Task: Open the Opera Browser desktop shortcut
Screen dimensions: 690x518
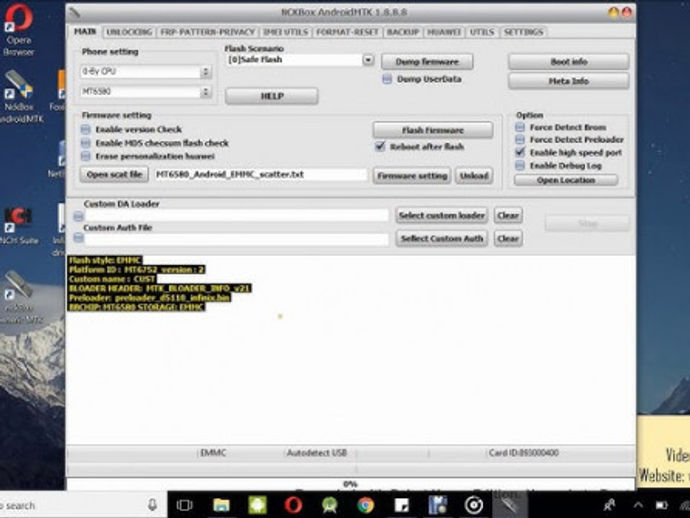Action: [x=18, y=30]
